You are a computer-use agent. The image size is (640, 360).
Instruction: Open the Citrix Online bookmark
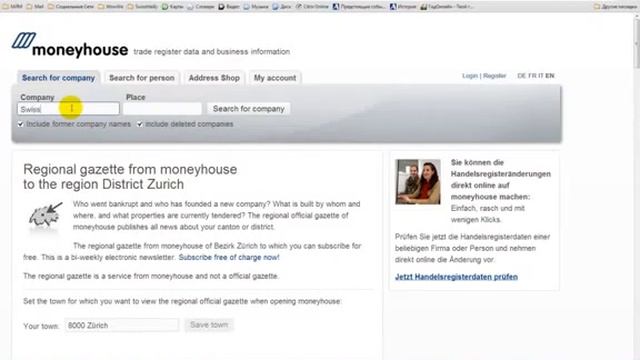[313, 7]
